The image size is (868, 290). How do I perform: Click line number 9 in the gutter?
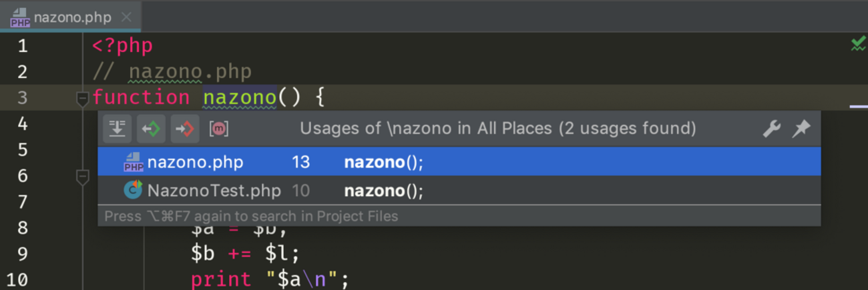coord(22,254)
